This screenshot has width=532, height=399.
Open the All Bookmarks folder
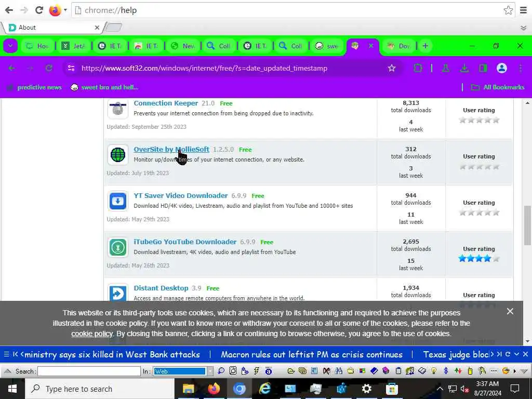[x=498, y=87]
